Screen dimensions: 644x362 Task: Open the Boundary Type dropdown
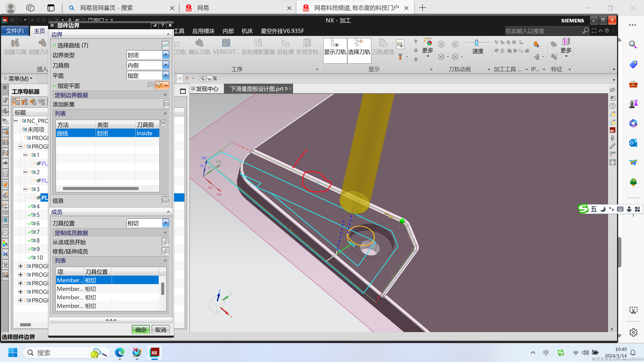pos(166,55)
